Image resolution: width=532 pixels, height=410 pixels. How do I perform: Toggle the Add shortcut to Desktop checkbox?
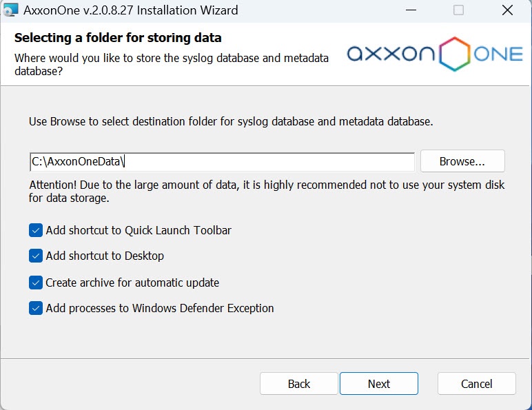pos(36,256)
